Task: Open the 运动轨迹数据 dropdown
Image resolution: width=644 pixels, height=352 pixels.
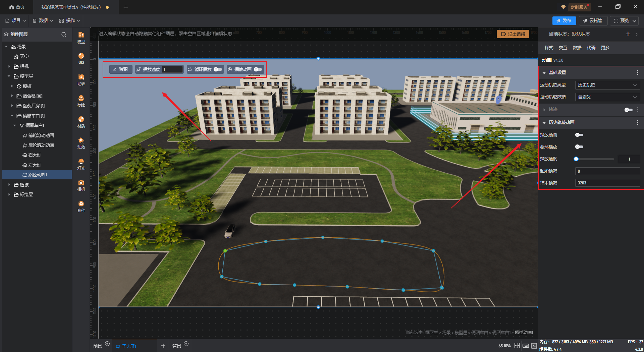Action: 607,97
